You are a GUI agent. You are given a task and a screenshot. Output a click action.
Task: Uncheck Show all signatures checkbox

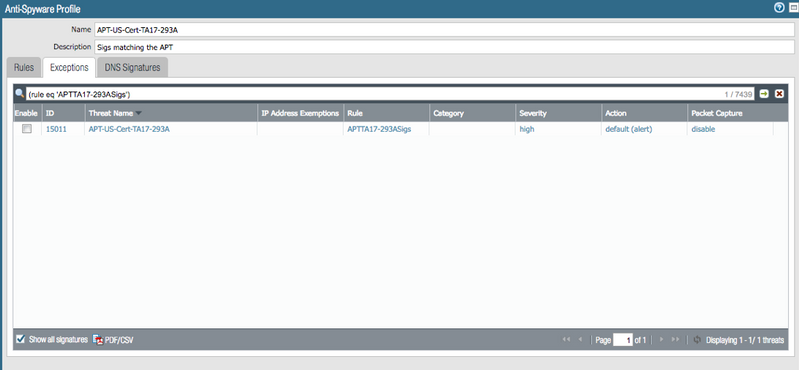tap(20, 339)
